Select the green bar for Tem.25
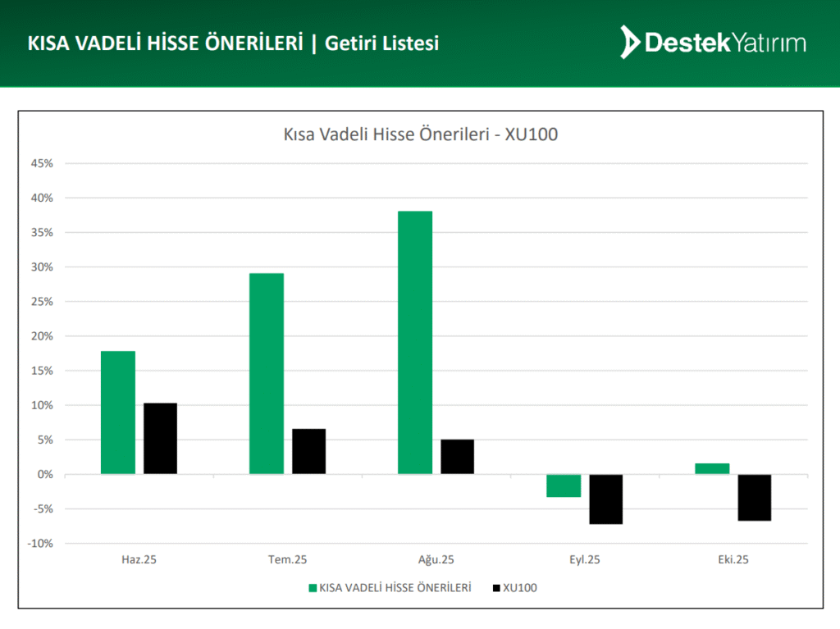840x629 pixels. [267, 373]
